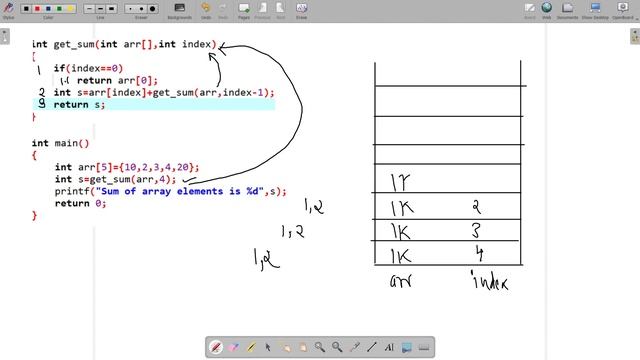Open the Backgrounds chooser
The image size is (640, 360).
pyautogui.click(x=180, y=10)
